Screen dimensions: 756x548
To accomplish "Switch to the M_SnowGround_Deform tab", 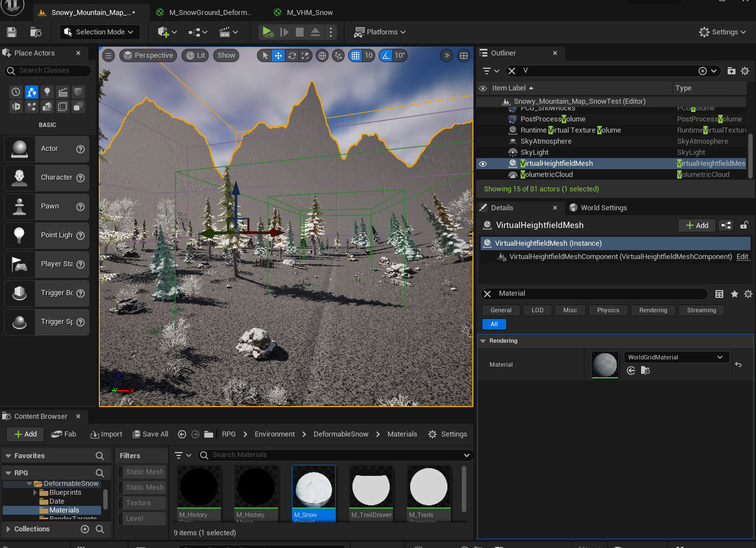I will (x=210, y=12).
